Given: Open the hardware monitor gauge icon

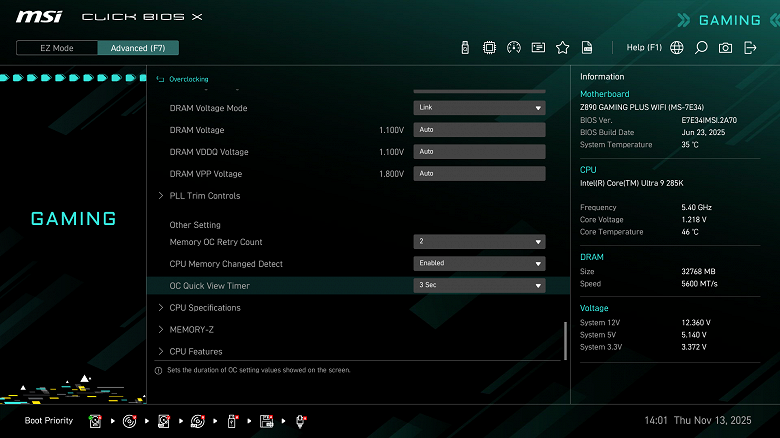Looking at the screenshot, I should coord(513,48).
